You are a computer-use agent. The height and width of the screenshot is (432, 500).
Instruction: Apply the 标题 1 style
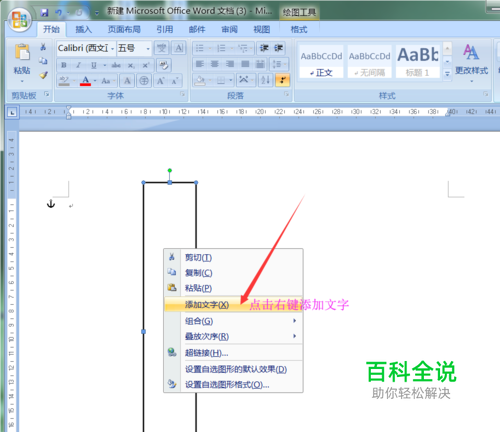click(418, 61)
